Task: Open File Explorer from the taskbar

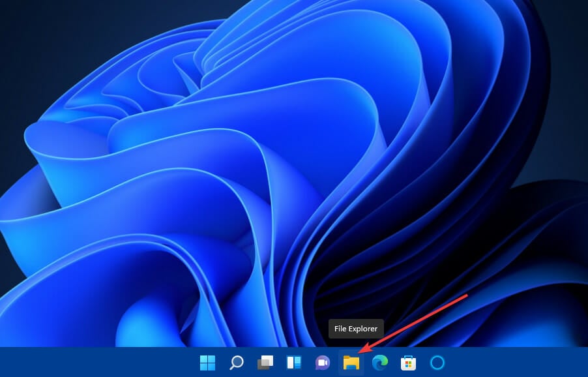Action: tap(351, 363)
